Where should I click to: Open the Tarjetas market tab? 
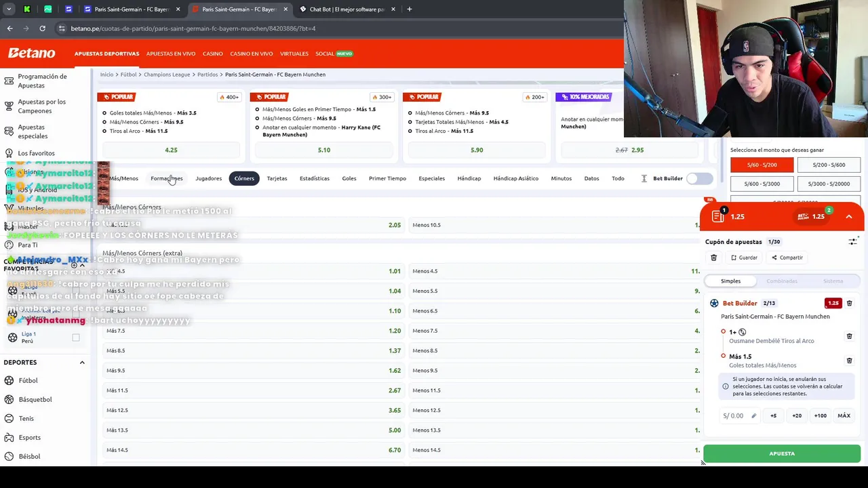[x=277, y=178]
